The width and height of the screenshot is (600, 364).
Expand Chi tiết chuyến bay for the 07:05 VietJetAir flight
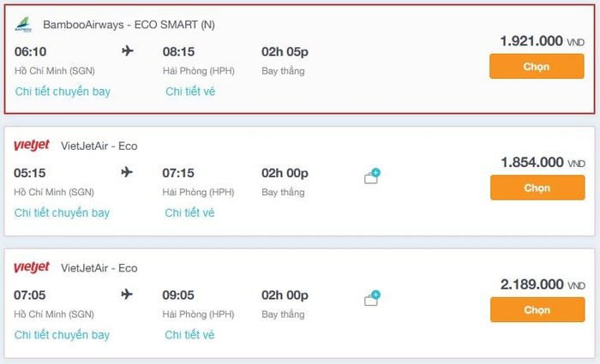coord(63,335)
